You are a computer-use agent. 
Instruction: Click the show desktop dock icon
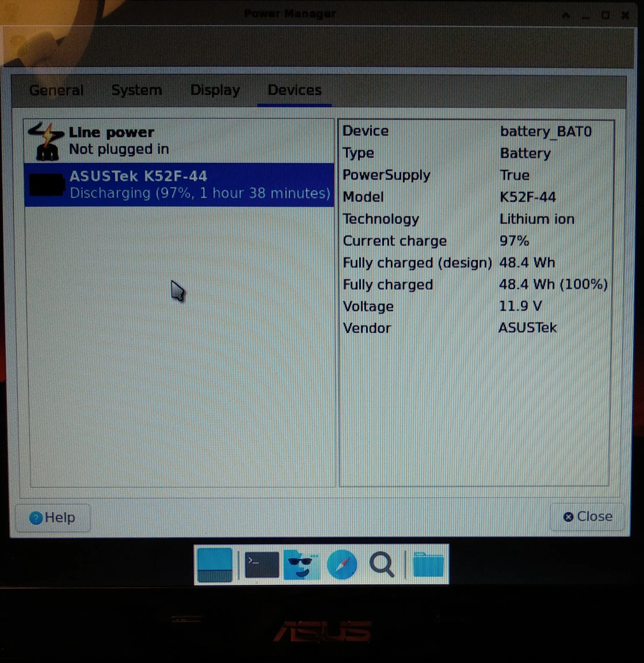point(214,565)
